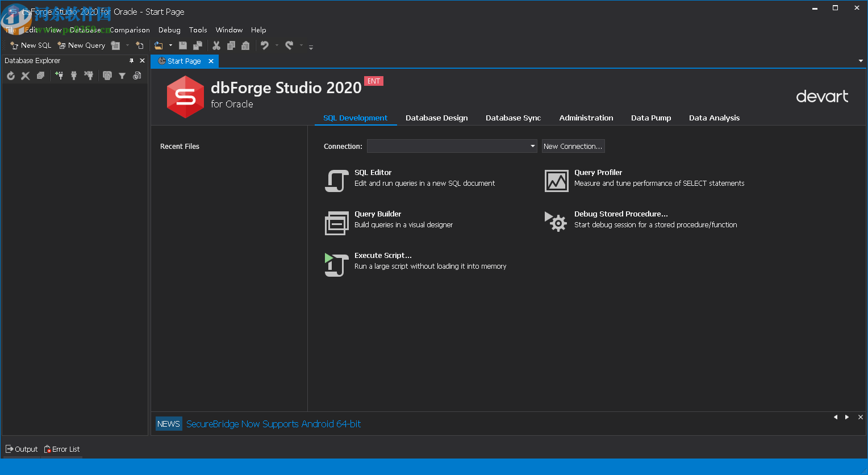Show the Output panel
Image resolution: width=868 pixels, height=475 pixels.
[x=22, y=449]
